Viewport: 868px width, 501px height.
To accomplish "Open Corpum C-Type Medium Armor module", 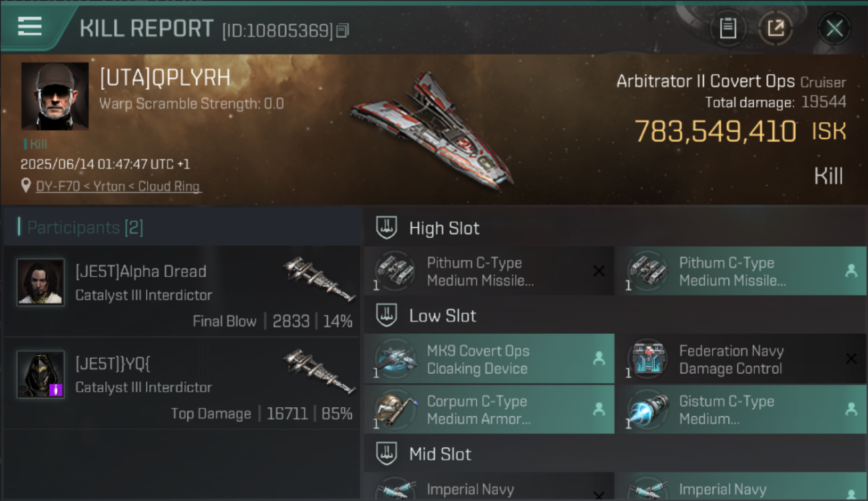I will (489, 409).
